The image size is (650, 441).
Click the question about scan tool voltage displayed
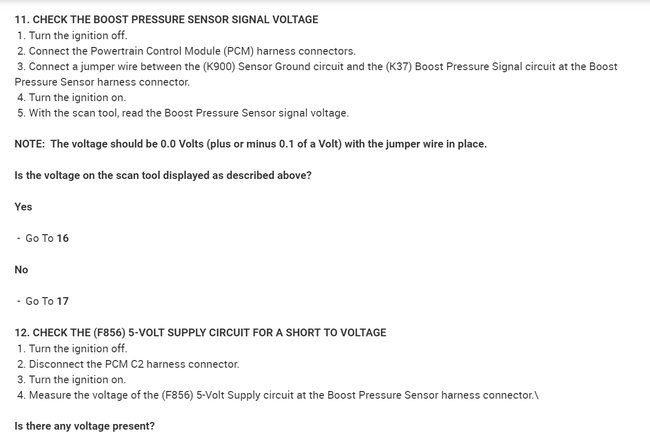click(163, 175)
